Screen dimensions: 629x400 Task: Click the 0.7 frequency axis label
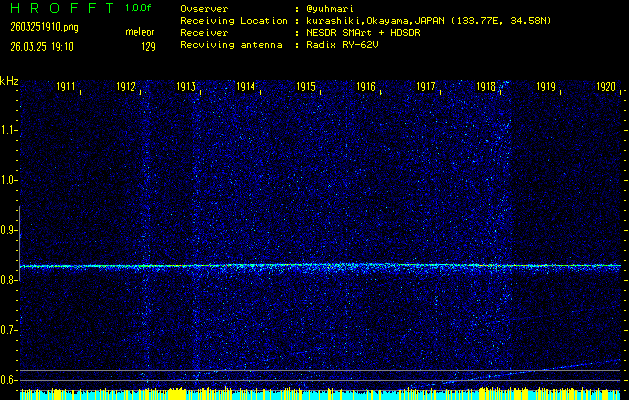[8, 330]
